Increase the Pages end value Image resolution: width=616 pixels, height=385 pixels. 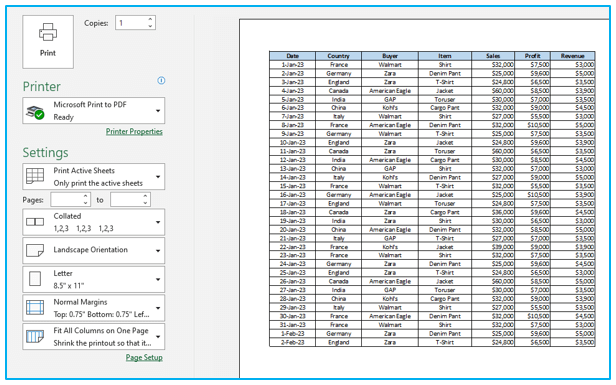(x=145, y=196)
